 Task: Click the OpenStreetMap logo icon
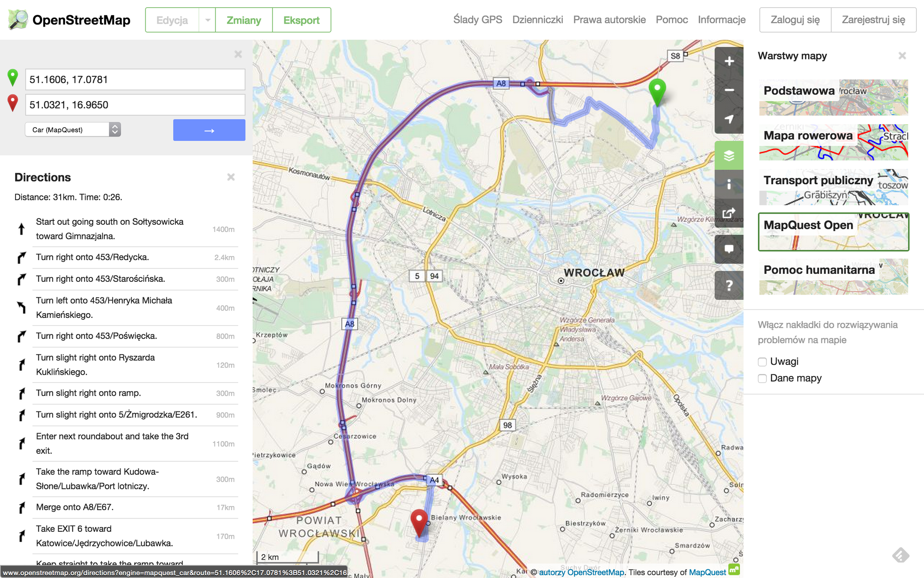18,20
